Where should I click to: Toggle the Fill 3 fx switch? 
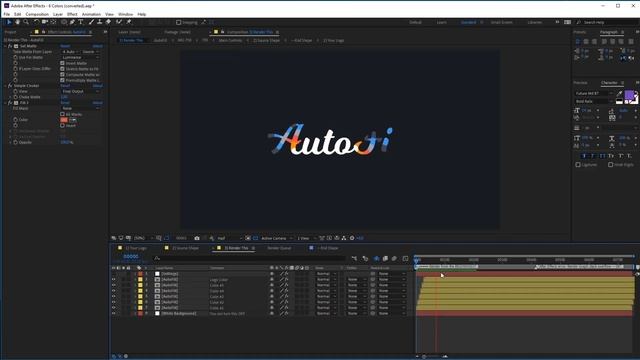coord(10,103)
